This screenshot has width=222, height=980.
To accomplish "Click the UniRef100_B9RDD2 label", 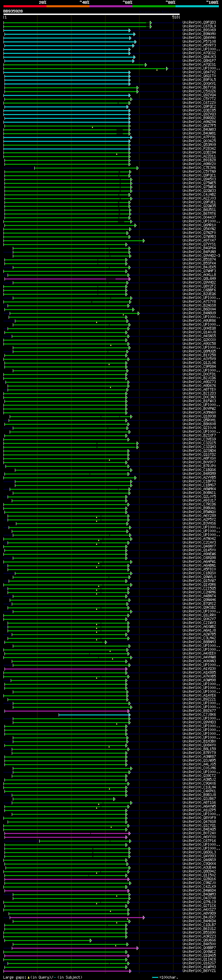I will 199,118.
